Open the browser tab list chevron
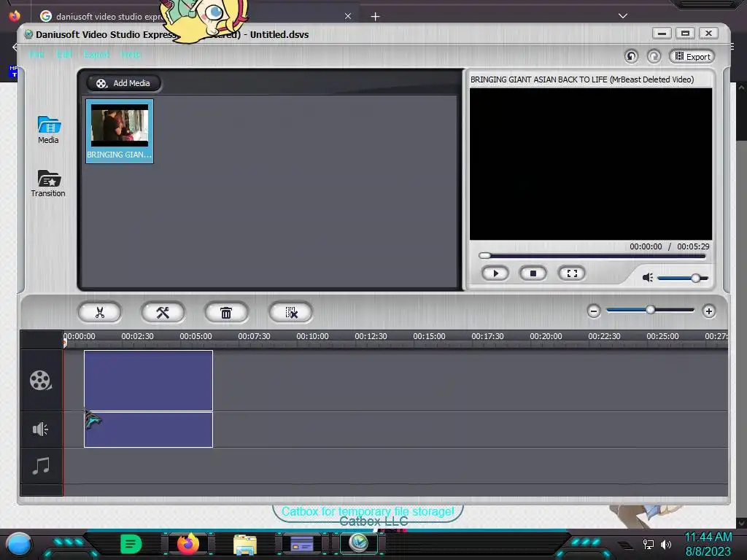 (623, 16)
